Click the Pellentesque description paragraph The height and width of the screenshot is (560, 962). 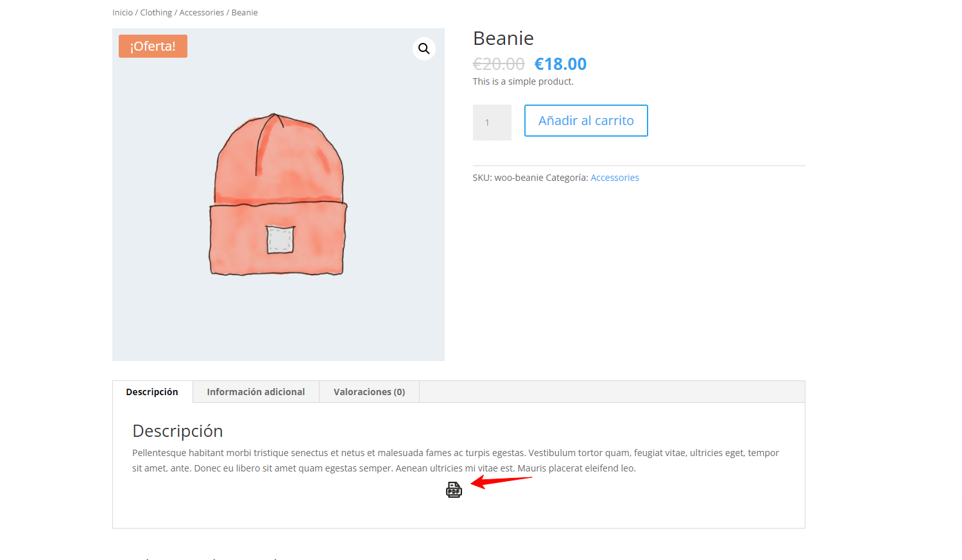pyautogui.click(x=456, y=461)
